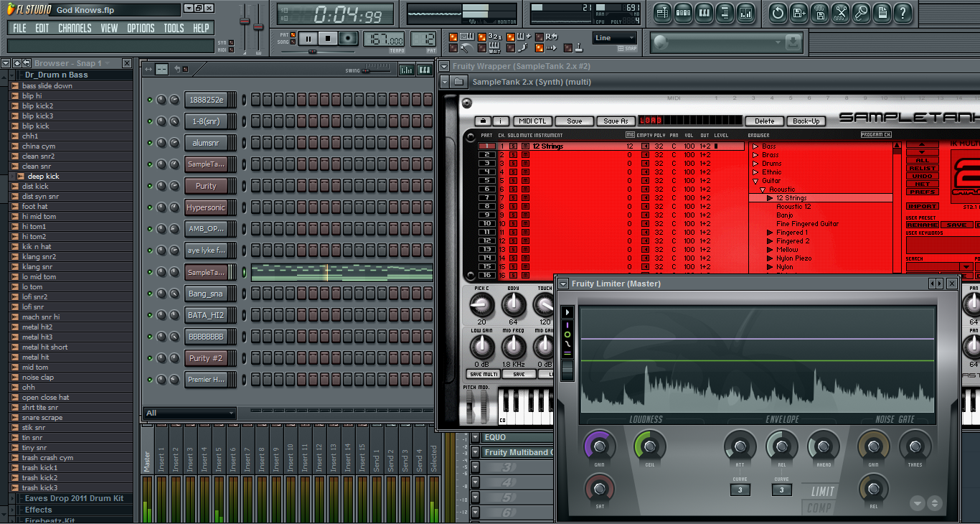Open the step sequencer view icon
This screenshot has width=980, height=524.
683,12
